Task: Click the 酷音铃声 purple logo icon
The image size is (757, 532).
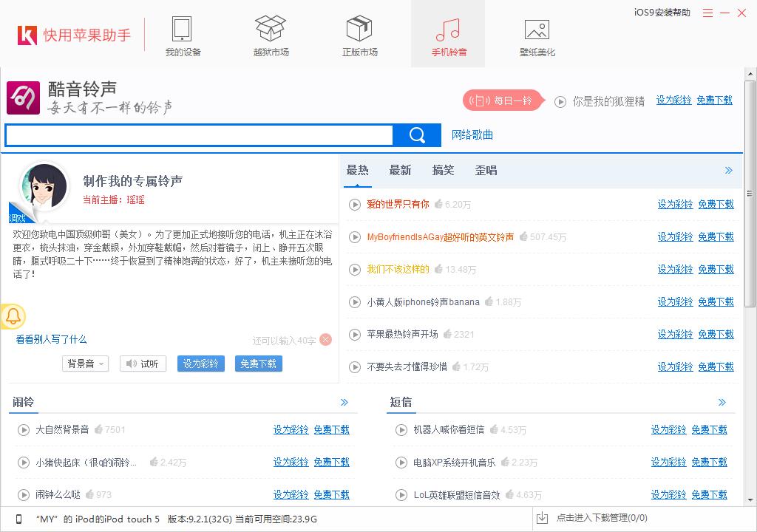Action: click(x=23, y=97)
